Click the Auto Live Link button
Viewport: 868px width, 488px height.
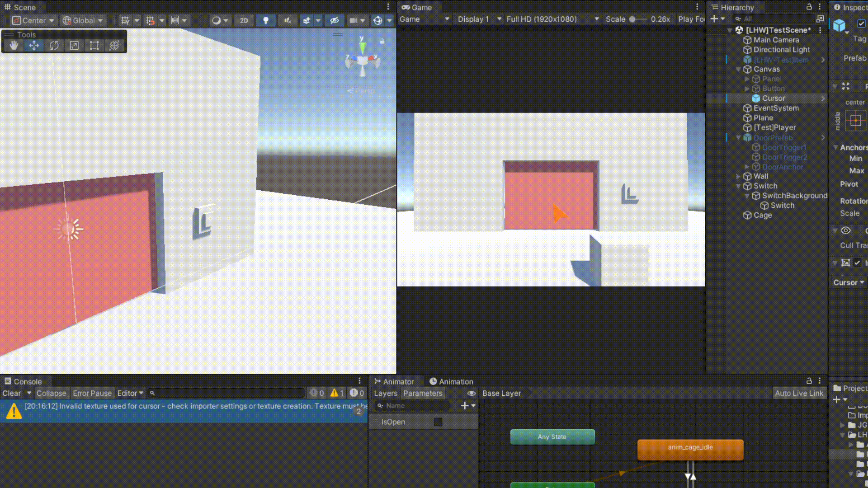(799, 393)
